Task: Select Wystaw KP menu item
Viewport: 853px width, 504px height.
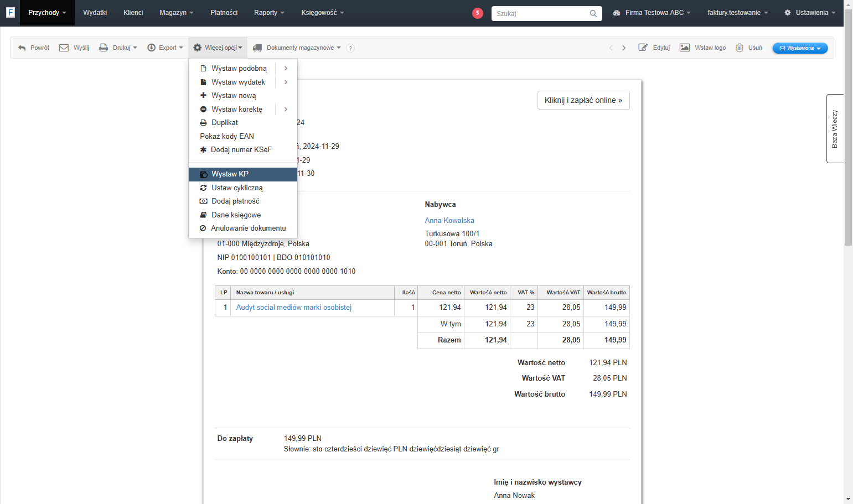Action: click(243, 174)
